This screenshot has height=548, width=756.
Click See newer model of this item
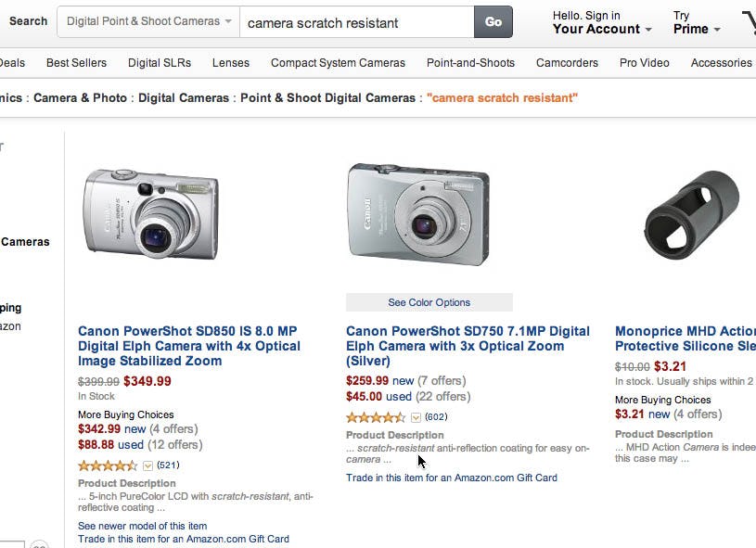tap(142, 526)
